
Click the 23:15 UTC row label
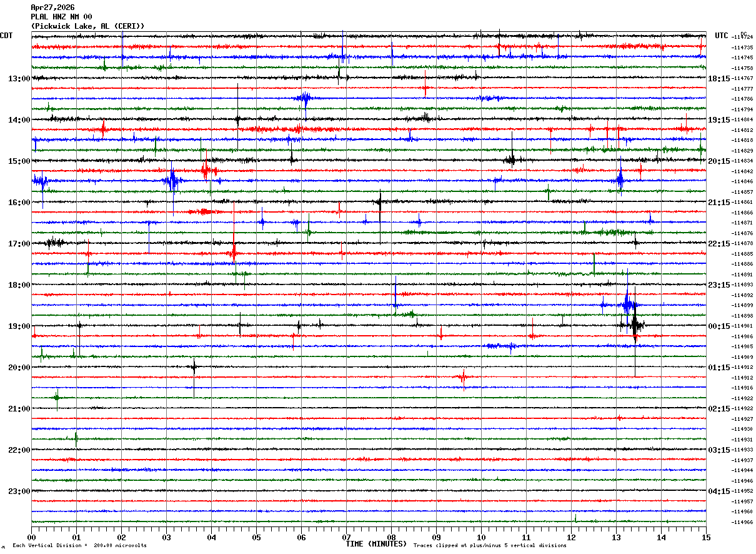[719, 285]
